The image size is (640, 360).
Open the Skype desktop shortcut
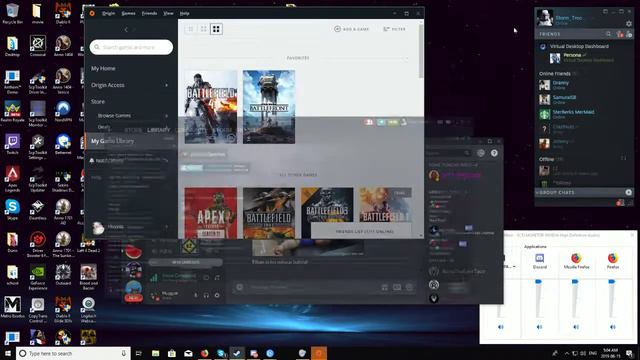tap(12, 210)
